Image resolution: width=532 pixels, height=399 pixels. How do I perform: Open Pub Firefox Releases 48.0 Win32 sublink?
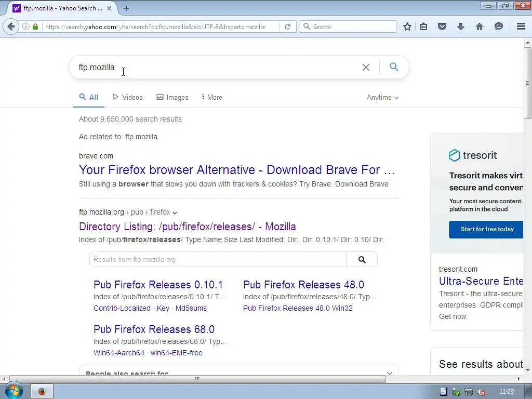(x=298, y=308)
